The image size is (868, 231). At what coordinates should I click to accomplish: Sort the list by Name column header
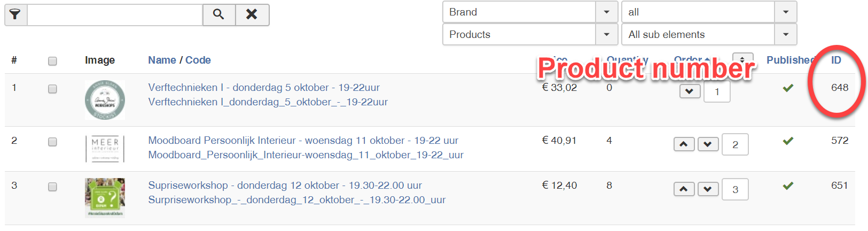(162, 60)
